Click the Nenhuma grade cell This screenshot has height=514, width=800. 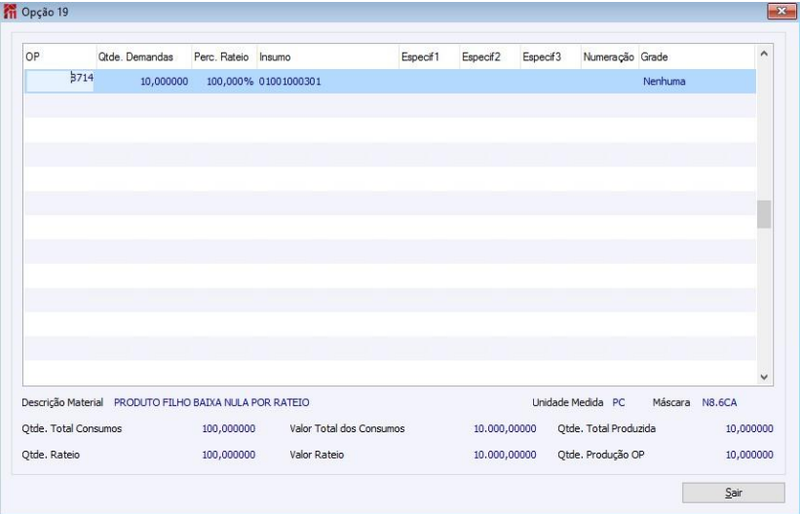tap(664, 81)
